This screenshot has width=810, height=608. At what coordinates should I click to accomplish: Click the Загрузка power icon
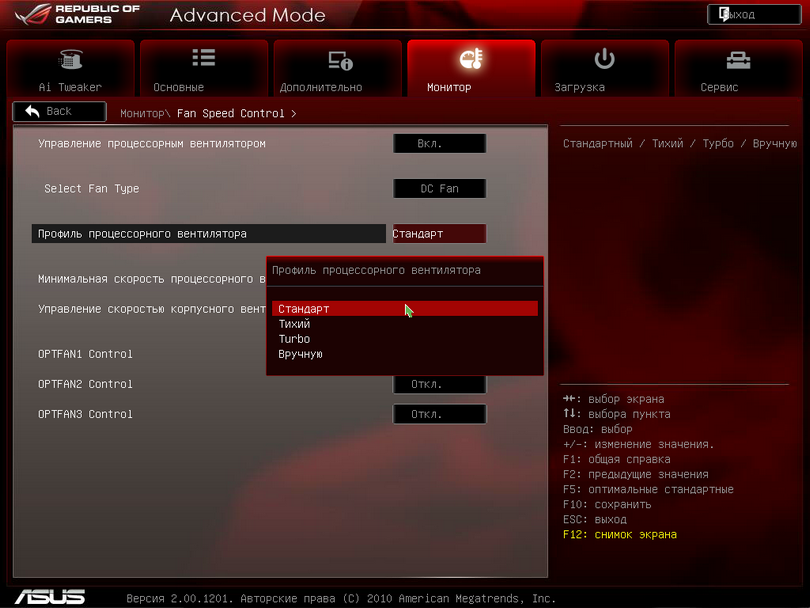pos(604,59)
